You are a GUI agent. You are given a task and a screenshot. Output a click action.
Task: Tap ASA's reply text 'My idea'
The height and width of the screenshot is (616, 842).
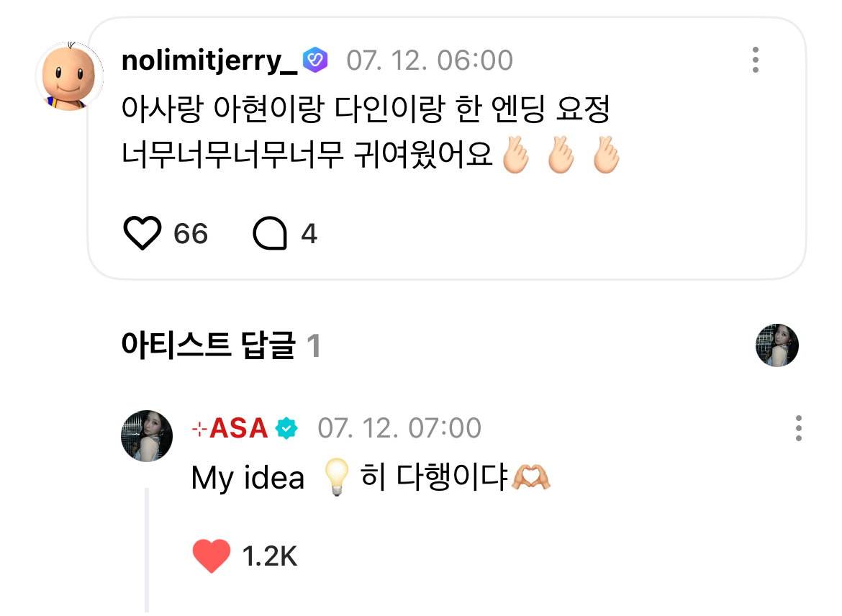coord(248,477)
